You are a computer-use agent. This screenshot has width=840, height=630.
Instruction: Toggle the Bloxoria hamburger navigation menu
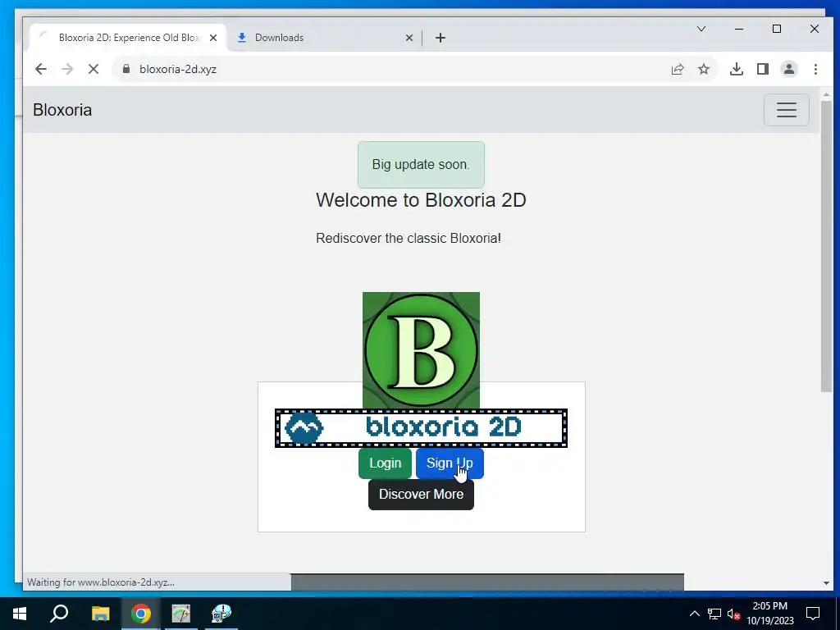pos(787,110)
